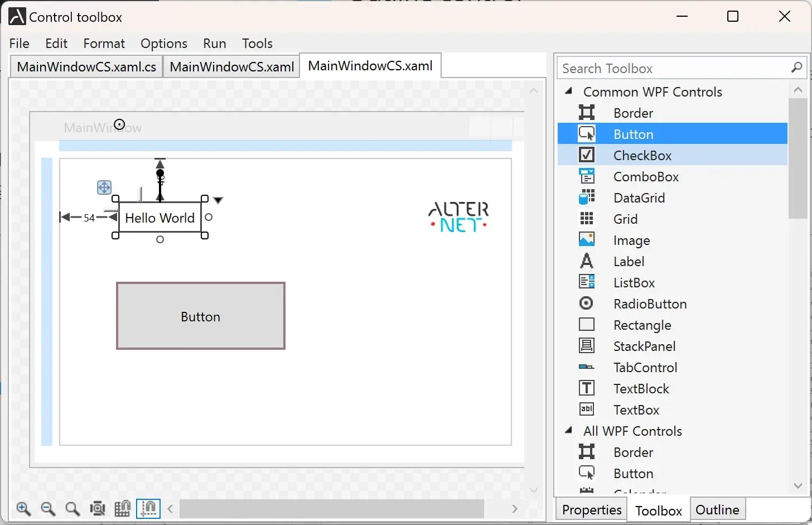The image size is (812, 525).
Task: Click the zoom-to-fit icon
Action: click(x=98, y=508)
